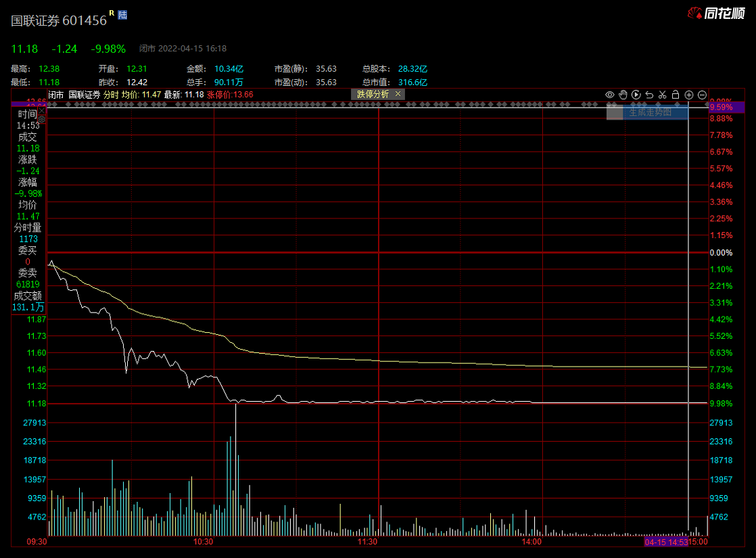Viewport: 756px width, 558px height.
Task: Close the 跌停分析 tab with its X
Action: [398, 94]
